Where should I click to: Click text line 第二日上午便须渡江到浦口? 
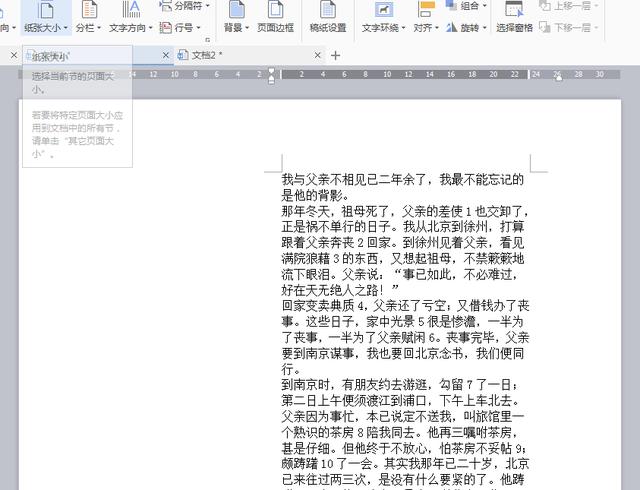click(x=402, y=401)
